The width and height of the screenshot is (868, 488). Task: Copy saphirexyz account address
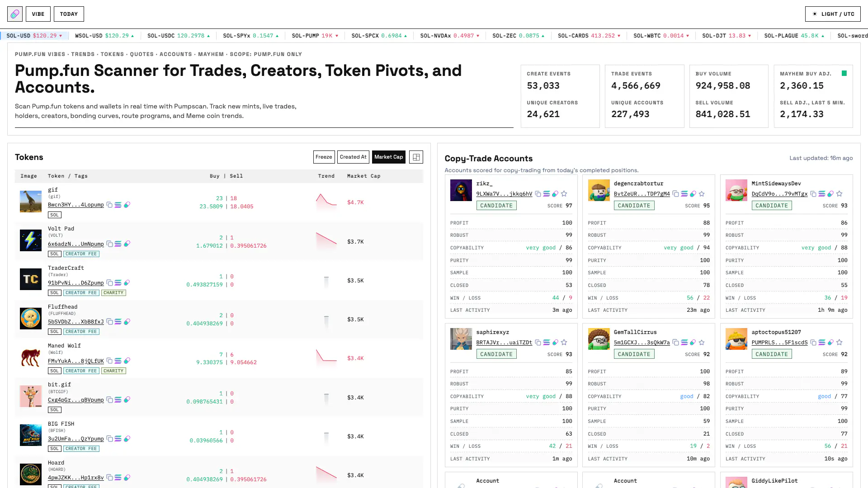coord(538,343)
